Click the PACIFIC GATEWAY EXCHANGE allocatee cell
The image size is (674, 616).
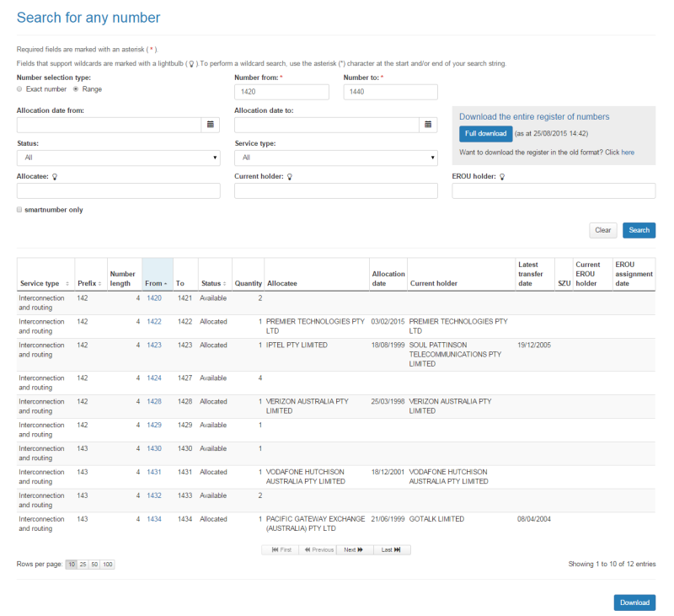tap(315, 524)
